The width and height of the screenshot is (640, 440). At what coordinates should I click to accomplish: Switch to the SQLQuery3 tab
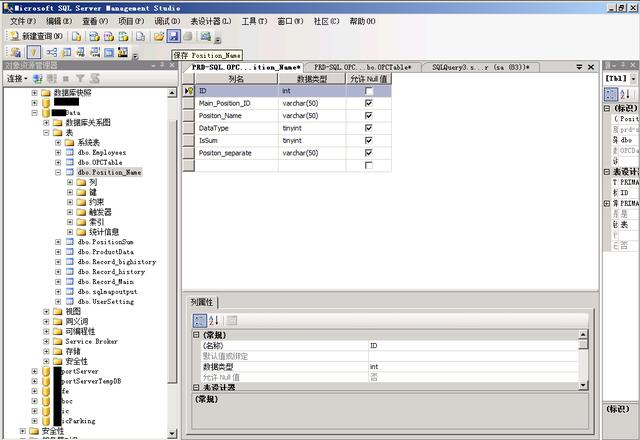coord(480,67)
